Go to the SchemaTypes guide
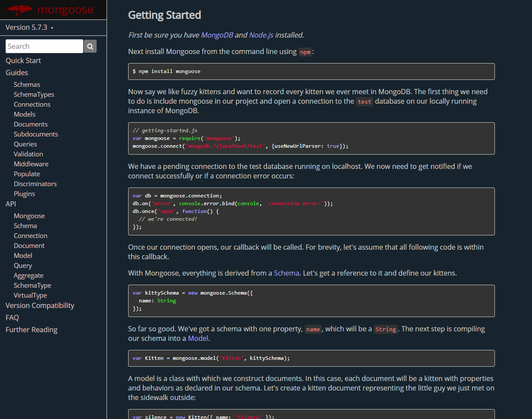The width and height of the screenshot is (532, 419). click(x=34, y=95)
